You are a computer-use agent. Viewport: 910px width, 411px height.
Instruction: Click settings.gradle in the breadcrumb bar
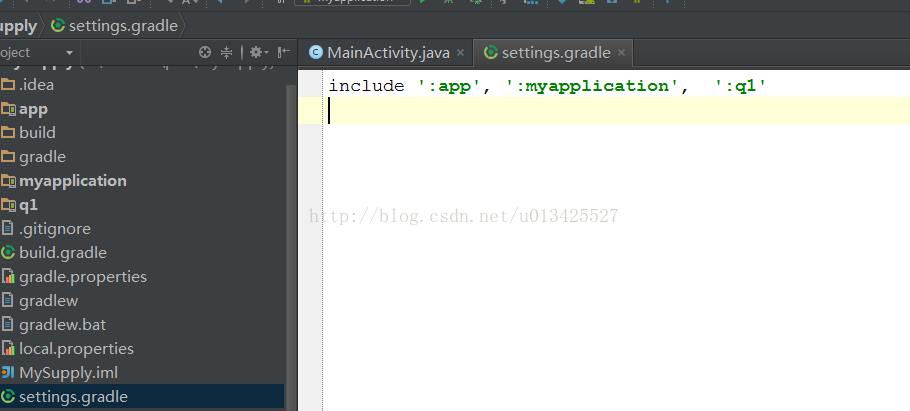coord(123,26)
